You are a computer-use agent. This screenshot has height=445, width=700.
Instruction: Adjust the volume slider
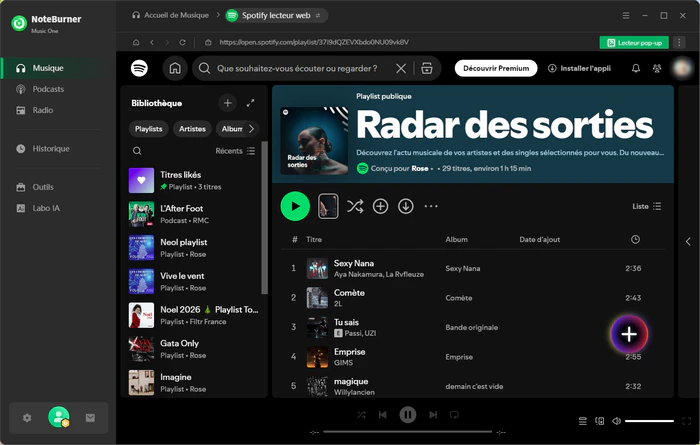pos(649,421)
